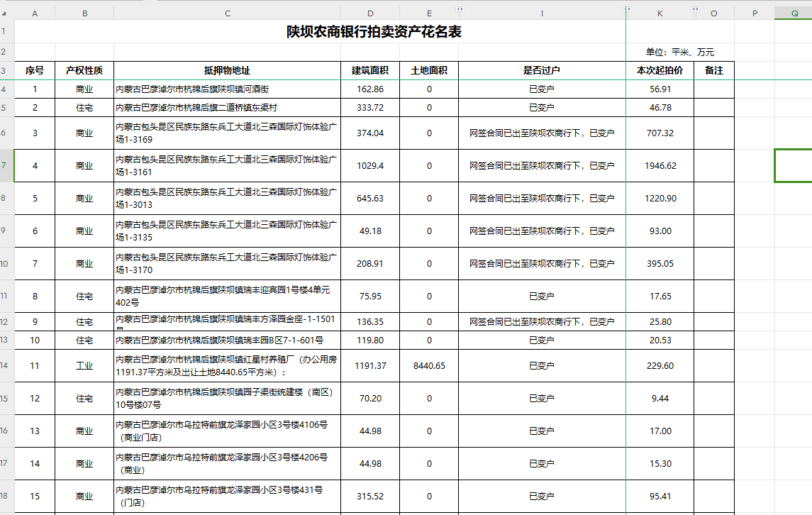Click the green-bordered active cell in column Q
This screenshot has height=515, width=812.
pos(794,165)
